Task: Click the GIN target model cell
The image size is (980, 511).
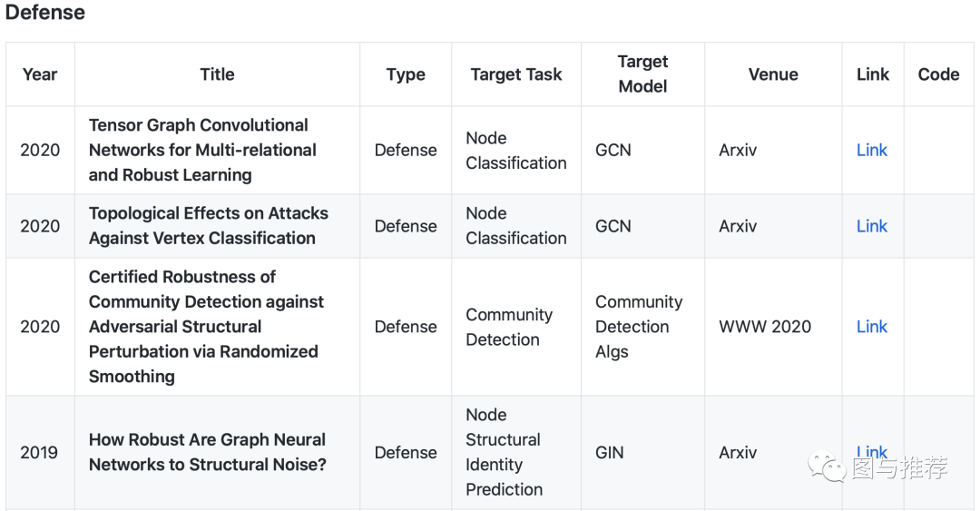Action: coord(610,452)
